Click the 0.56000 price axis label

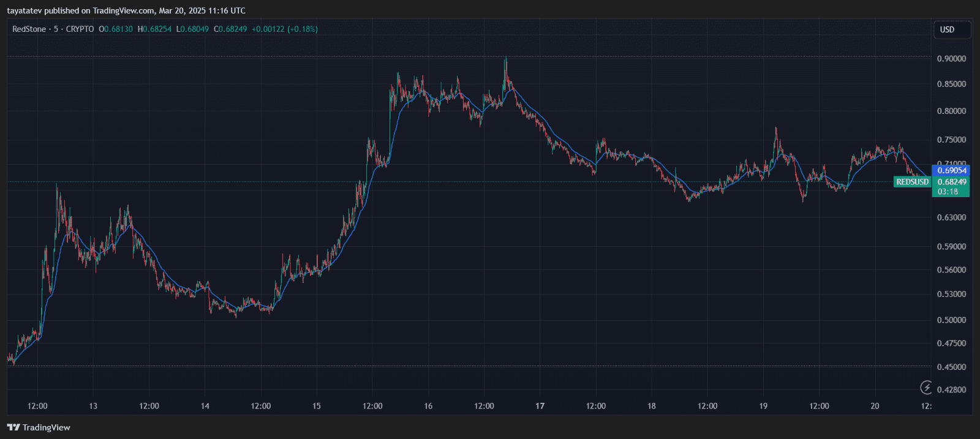[x=951, y=270]
